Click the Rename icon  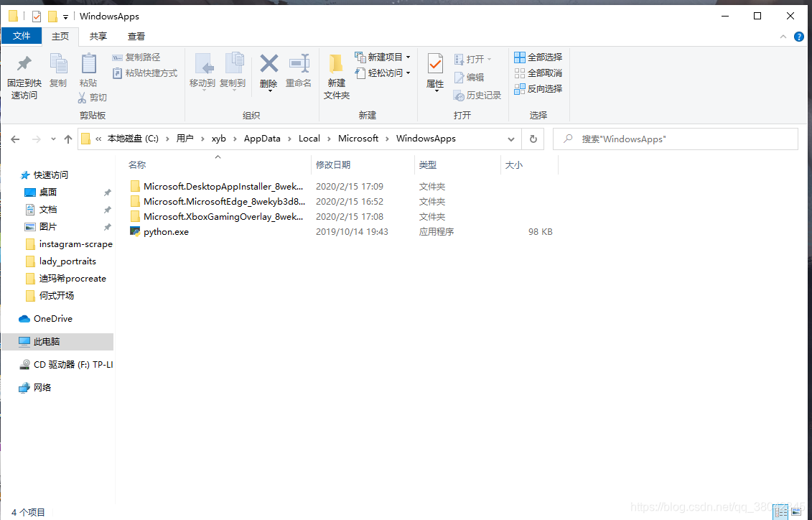point(299,64)
